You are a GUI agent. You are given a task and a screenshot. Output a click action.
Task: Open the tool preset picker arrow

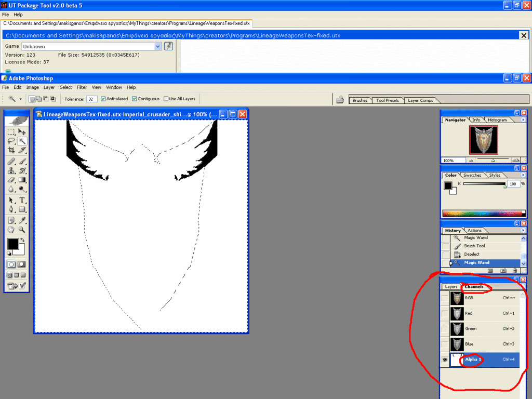coord(21,99)
